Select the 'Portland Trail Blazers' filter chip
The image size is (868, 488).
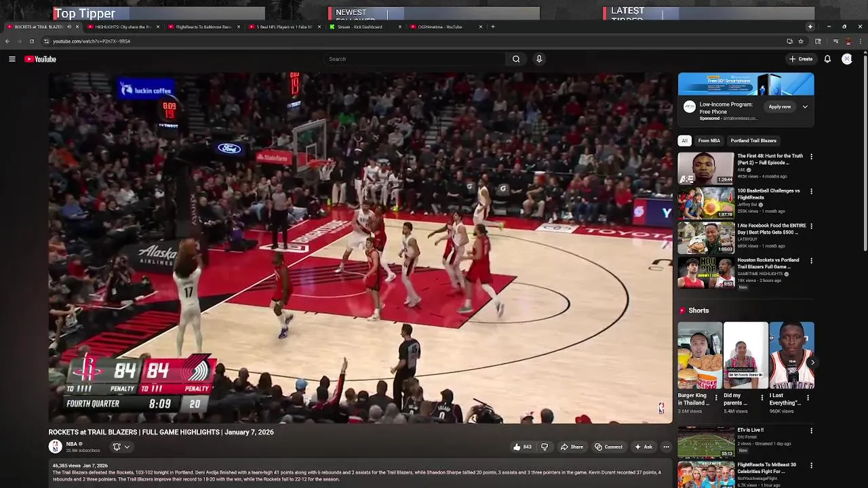coord(753,141)
